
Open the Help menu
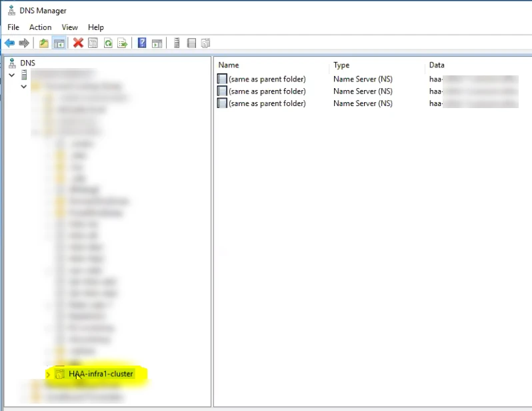click(96, 27)
